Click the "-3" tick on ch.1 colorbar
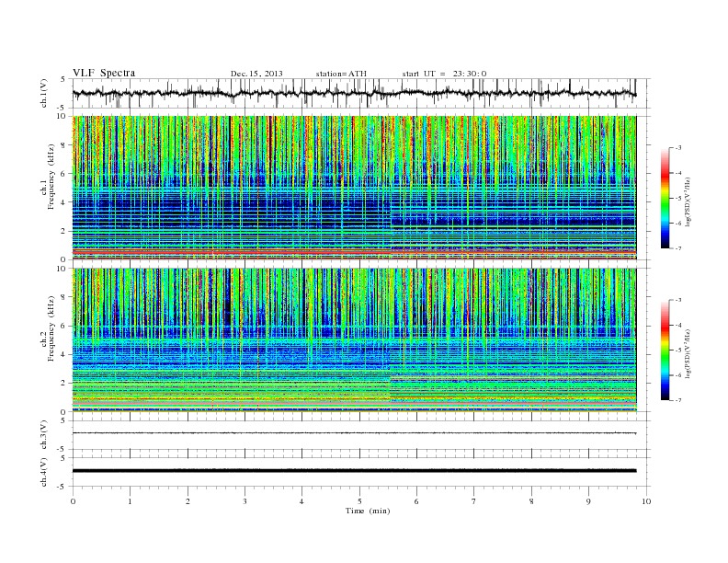 pos(678,148)
